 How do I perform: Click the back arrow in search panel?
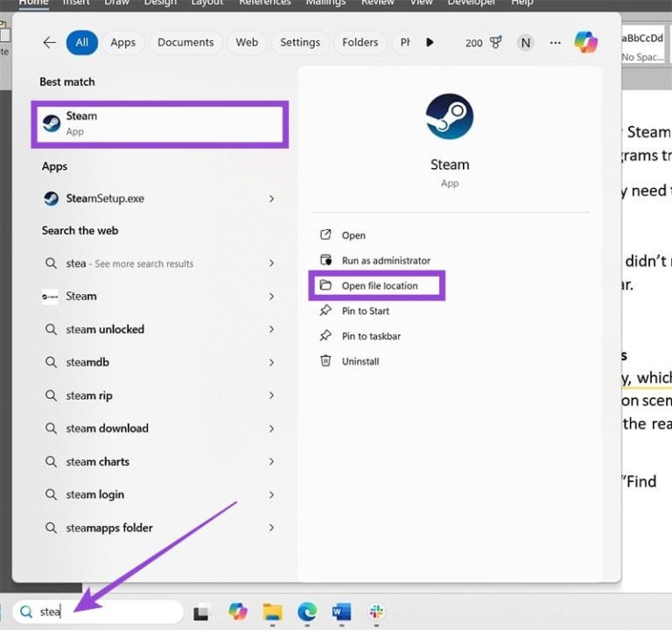(49, 42)
